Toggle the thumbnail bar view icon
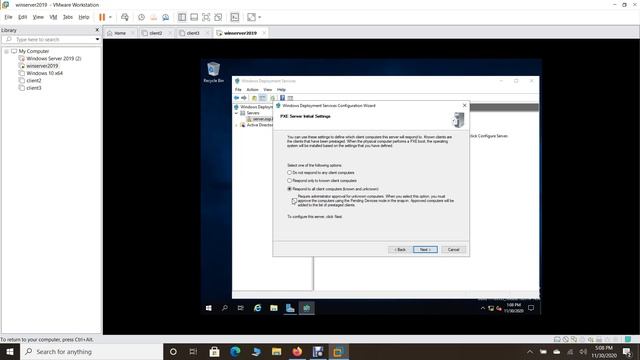The width and height of the screenshot is (640, 360). [x=194, y=17]
